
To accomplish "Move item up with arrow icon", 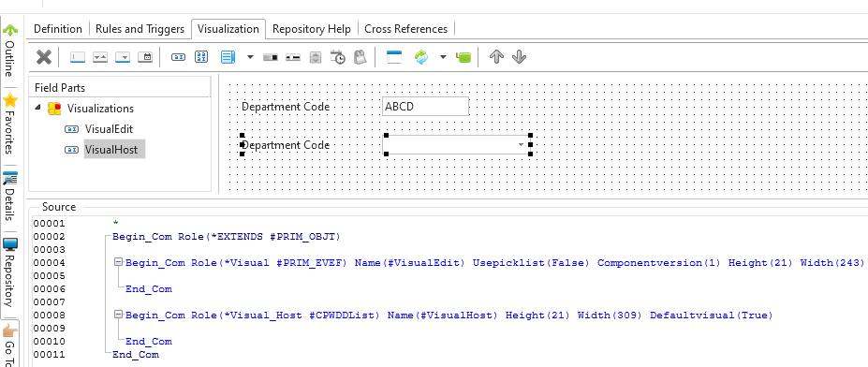I will click(496, 57).
